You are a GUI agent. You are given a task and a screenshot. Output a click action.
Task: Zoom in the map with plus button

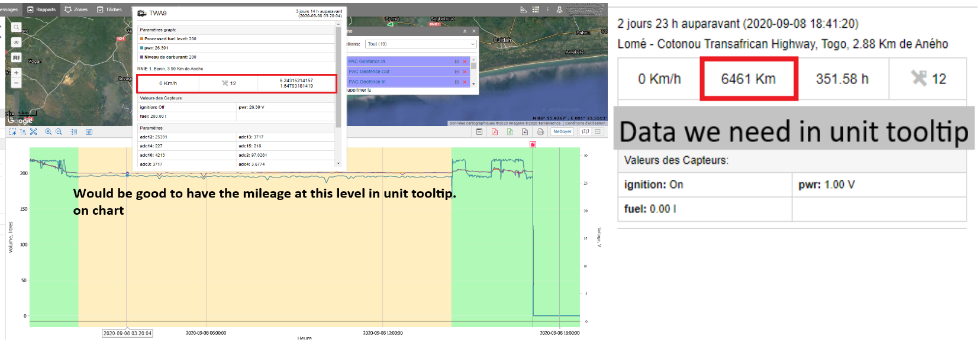16,73
